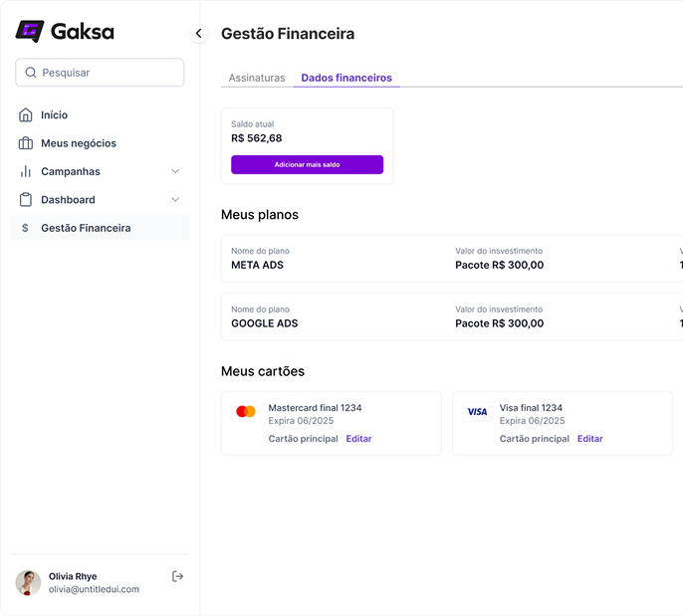Switch to the Assinaturas tab
Screen dimensions: 683x616
click(257, 78)
